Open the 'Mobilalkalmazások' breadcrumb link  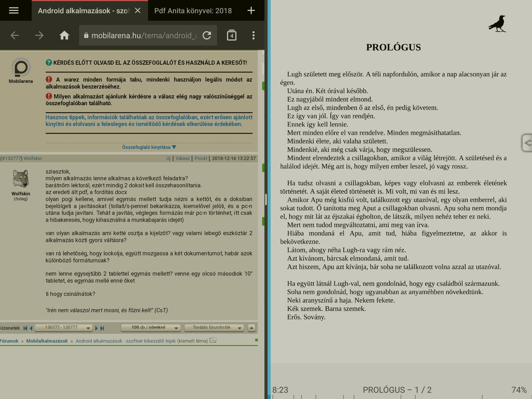pyautogui.click(x=47, y=341)
